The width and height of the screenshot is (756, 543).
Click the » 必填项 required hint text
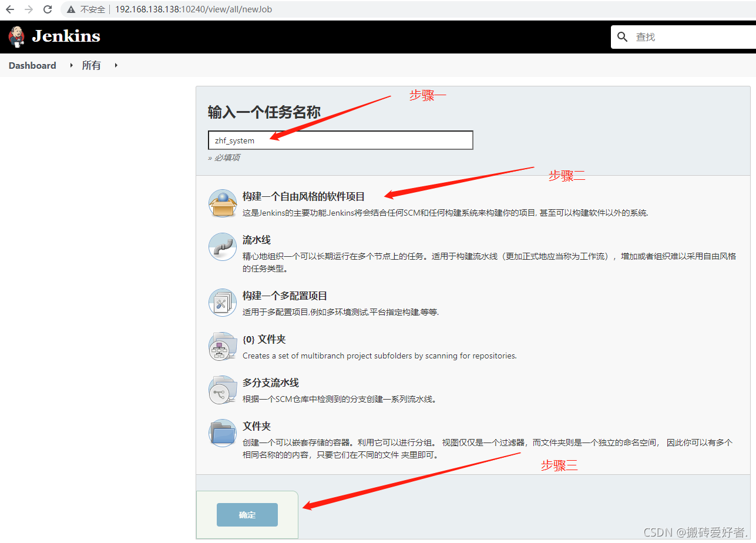coord(224,157)
